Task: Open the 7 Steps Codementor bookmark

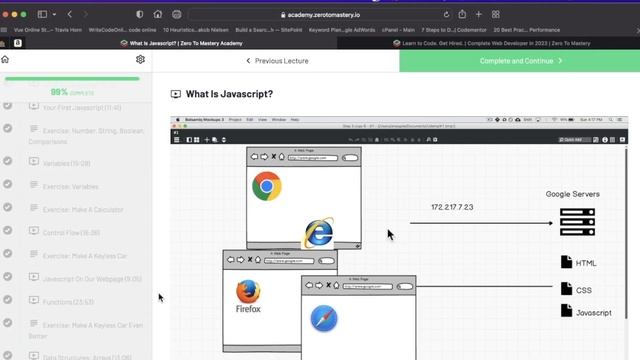Action: click(454, 30)
